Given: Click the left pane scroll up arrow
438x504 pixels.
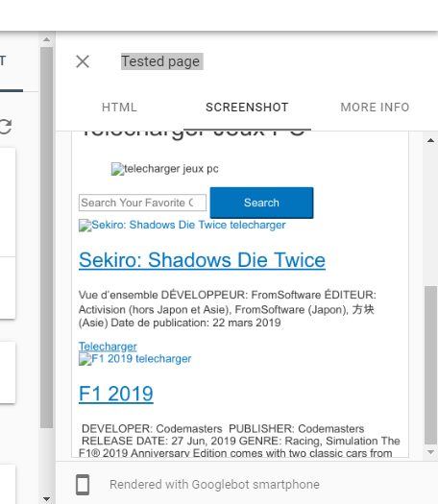Looking at the screenshot, I should 47,39.
